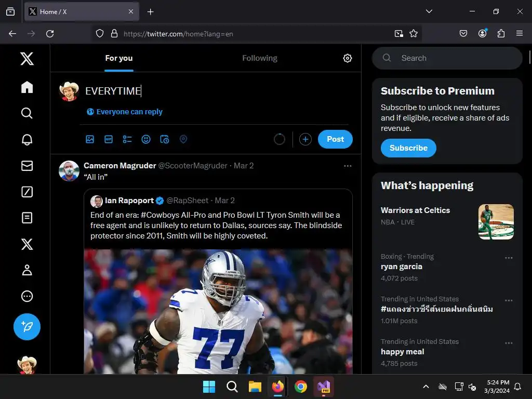Viewport: 532px width, 399px height.
Task: Click the tracking protection shield icon
Action: point(99,34)
